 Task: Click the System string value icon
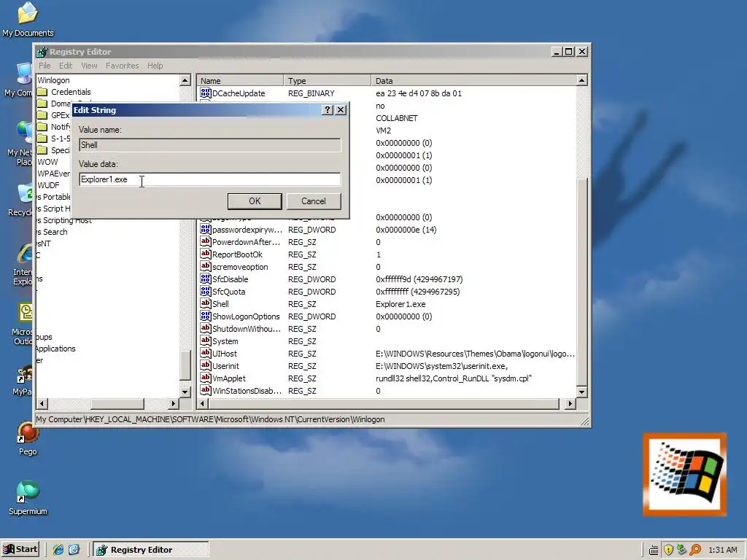[205, 341]
